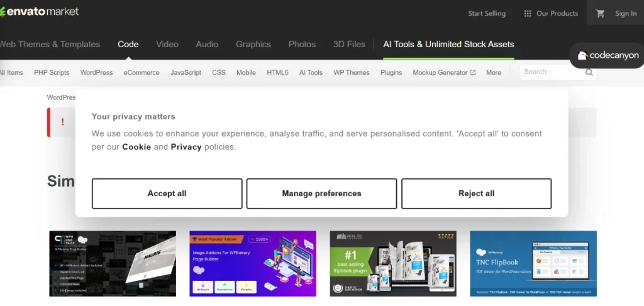644x306 pixels.
Task: Open Web Themes & Templates category
Action: click(50, 45)
